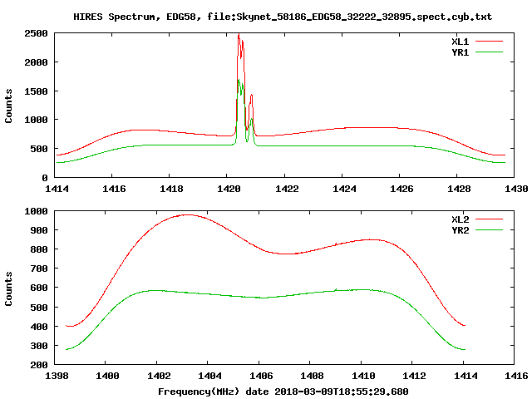Click the bottom plot 1416 x-axis label
Image resolution: width=532 pixels, height=399 pixels.
pos(516,376)
